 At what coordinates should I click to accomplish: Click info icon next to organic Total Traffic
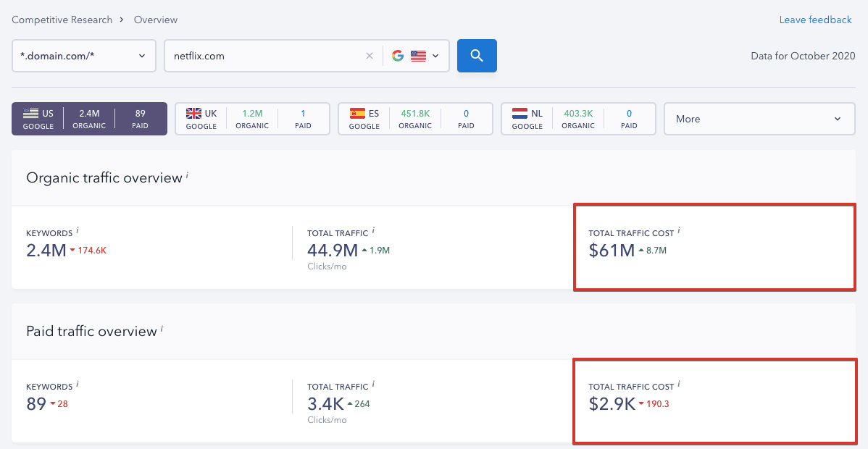[x=373, y=230]
